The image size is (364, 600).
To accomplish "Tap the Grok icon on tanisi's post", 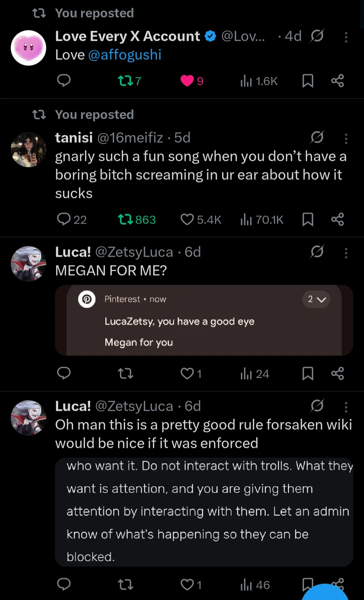I will [x=317, y=138].
